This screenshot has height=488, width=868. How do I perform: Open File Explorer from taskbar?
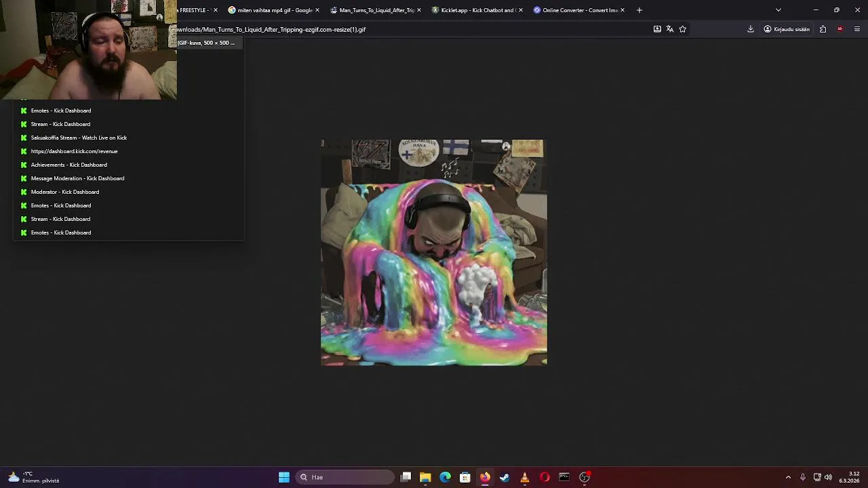(x=425, y=477)
